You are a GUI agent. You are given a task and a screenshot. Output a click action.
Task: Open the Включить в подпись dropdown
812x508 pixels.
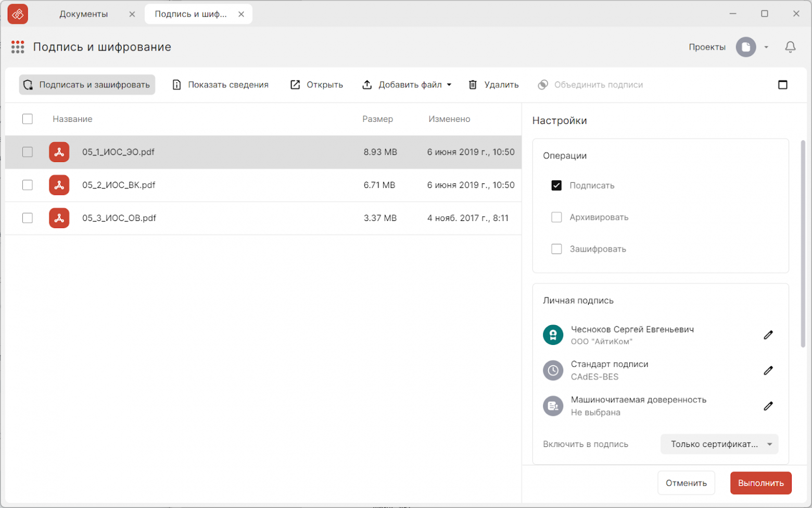(x=719, y=444)
